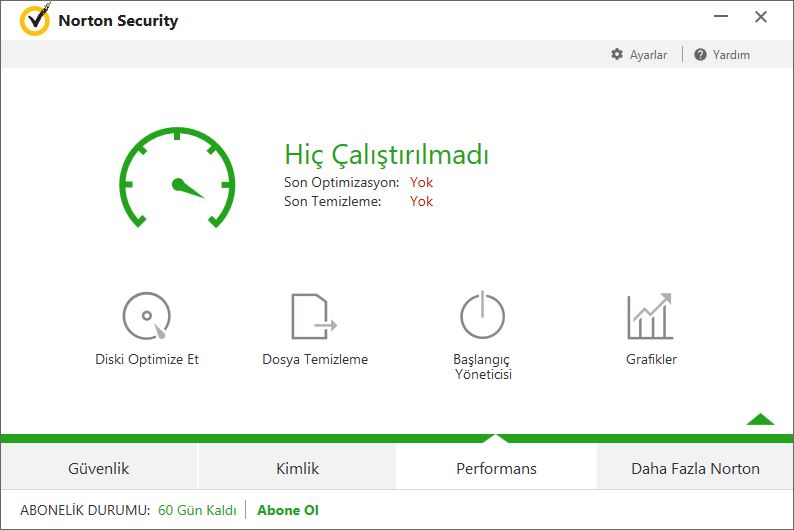The image size is (794, 530).
Task: Minimize the Norton Security window
Action: tap(721, 17)
